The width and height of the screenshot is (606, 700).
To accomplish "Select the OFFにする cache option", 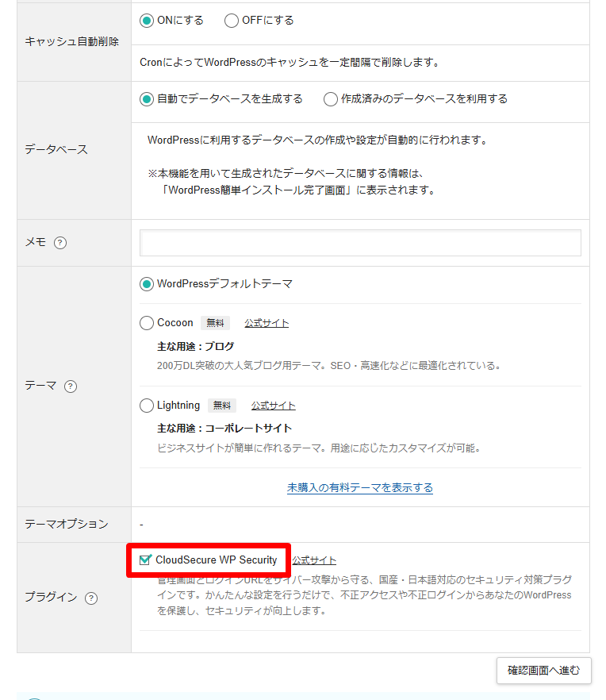I will [232, 21].
